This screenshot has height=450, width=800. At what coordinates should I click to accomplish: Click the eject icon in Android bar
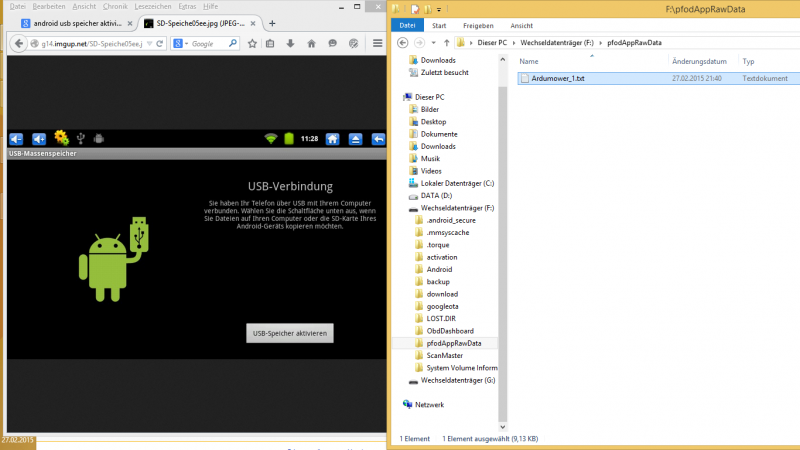point(356,139)
